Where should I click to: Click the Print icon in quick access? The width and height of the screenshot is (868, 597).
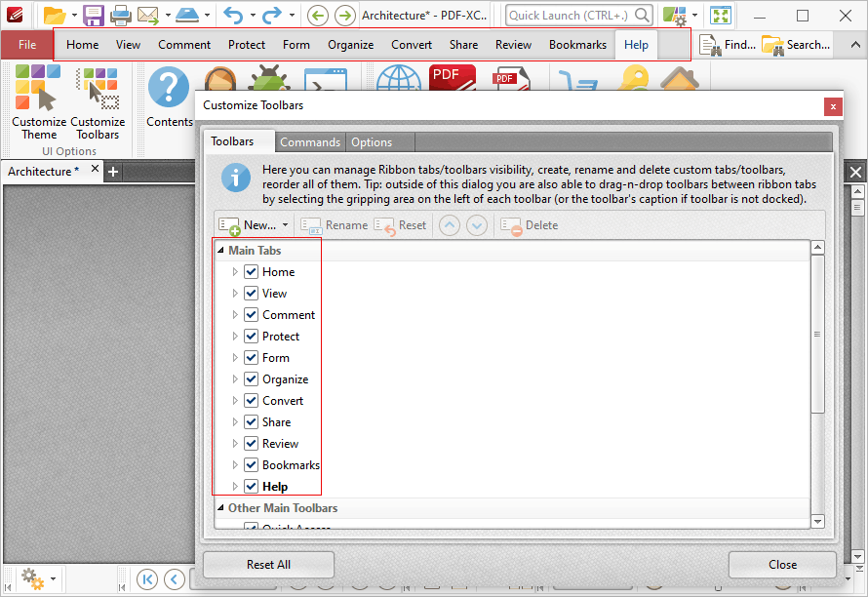pos(121,15)
